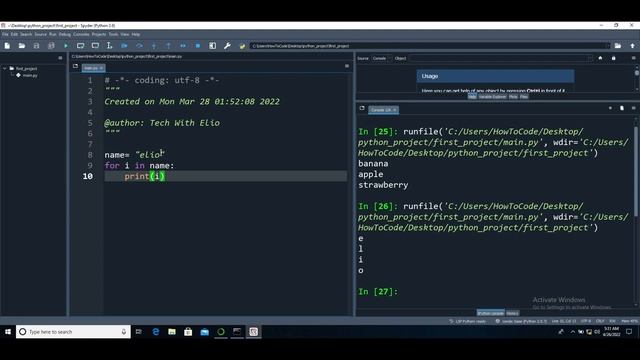Click conda environment status bar entry
This screenshot has height=360, width=640.
pos(521,321)
